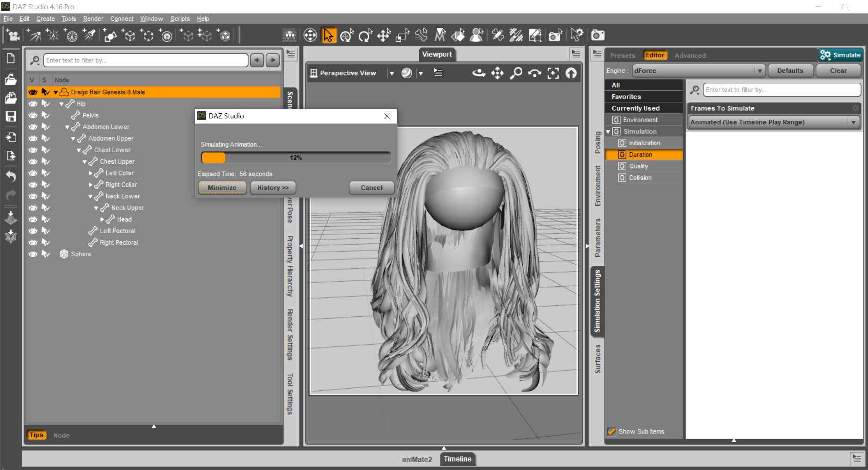This screenshot has width=868, height=470.
Task: Toggle visibility eye for the Pelvis bone
Action: tap(33, 115)
